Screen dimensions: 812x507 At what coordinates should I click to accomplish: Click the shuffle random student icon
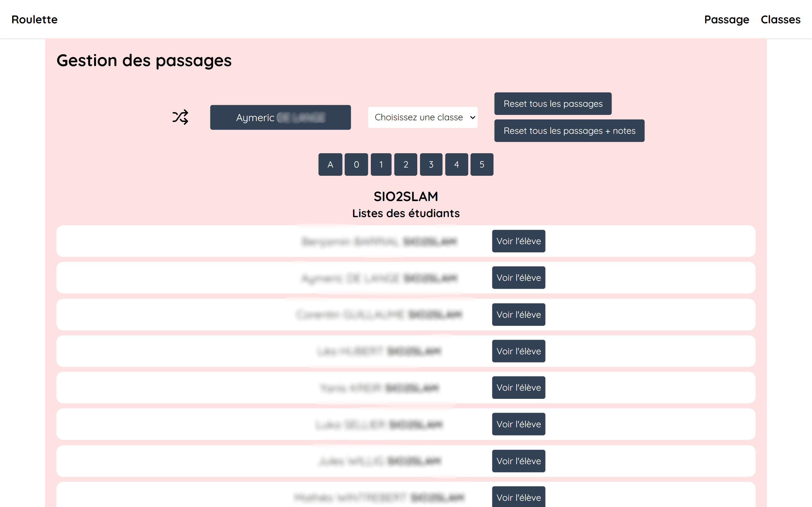coord(180,117)
